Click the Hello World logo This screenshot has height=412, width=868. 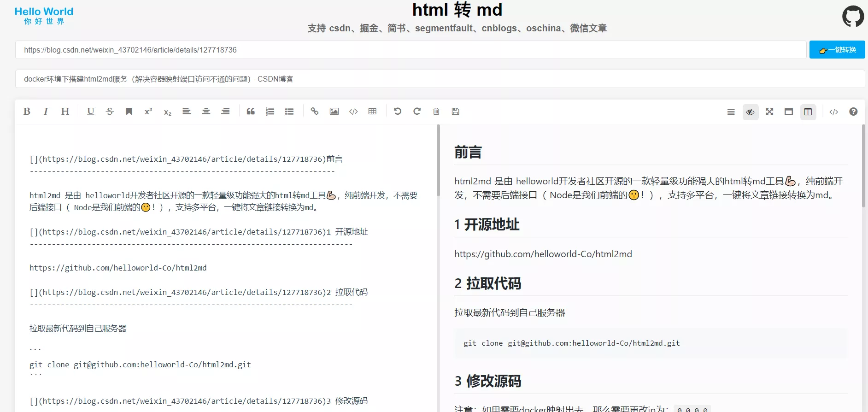[44, 16]
